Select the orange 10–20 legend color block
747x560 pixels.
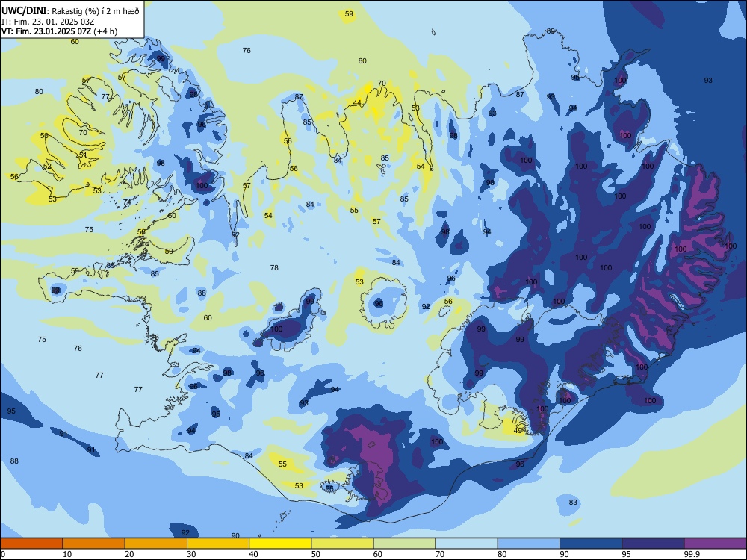click(94, 544)
